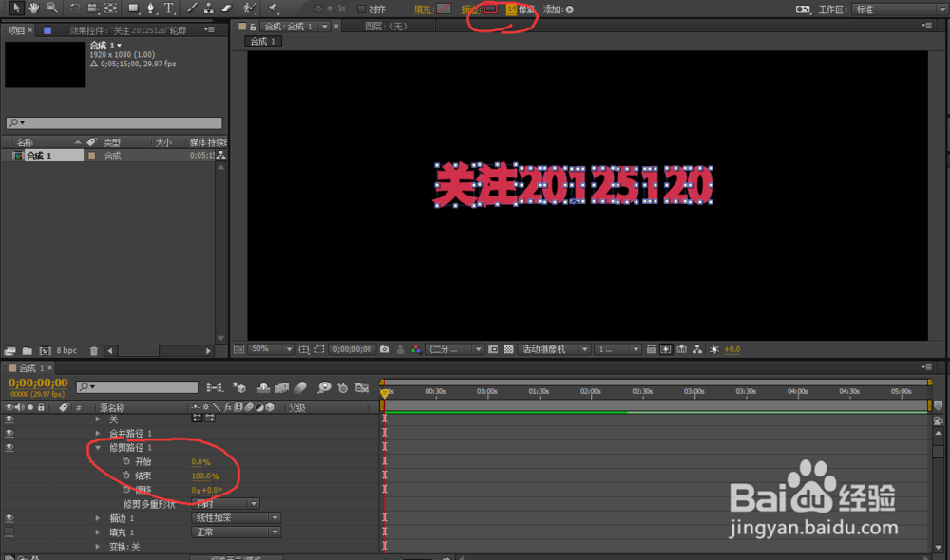Viewport: 950px width, 560px height.
Task: Show channel and color management settings
Action: click(416, 349)
